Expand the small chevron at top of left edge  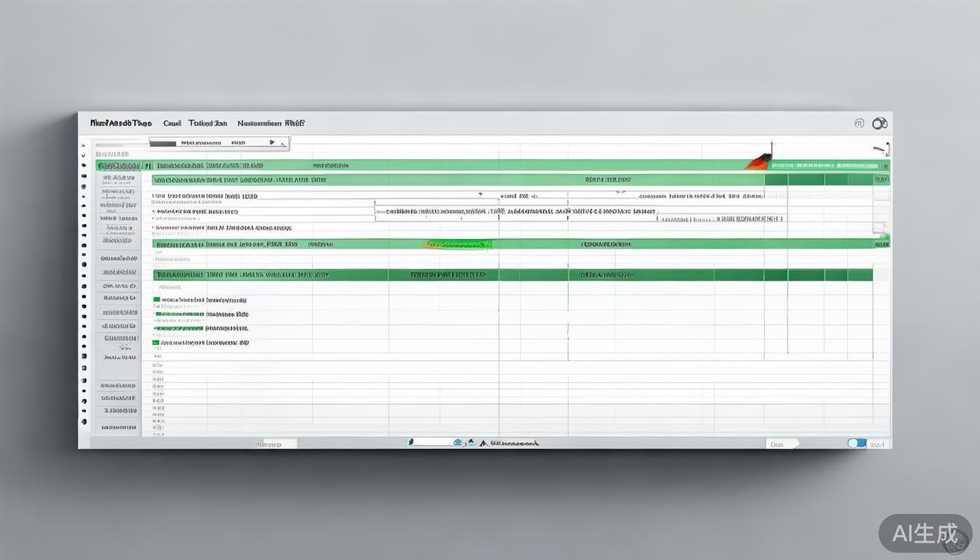pyautogui.click(x=83, y=145)
